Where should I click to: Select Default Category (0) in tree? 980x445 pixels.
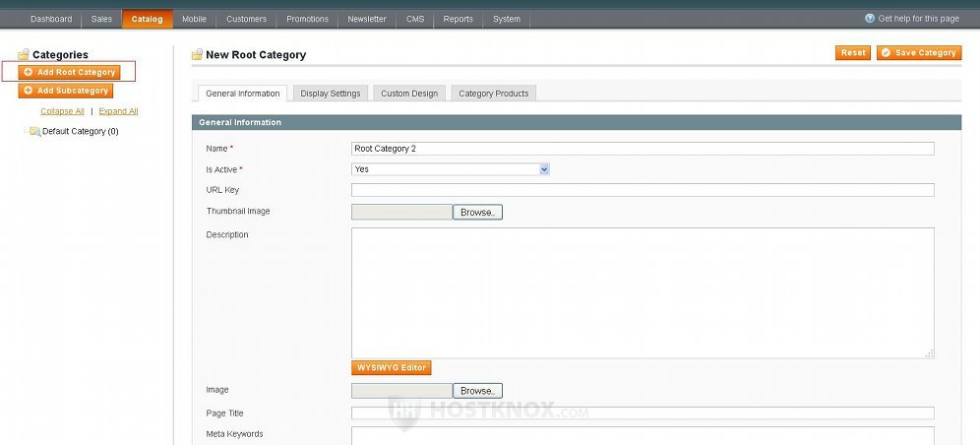[x=80, y=131]
